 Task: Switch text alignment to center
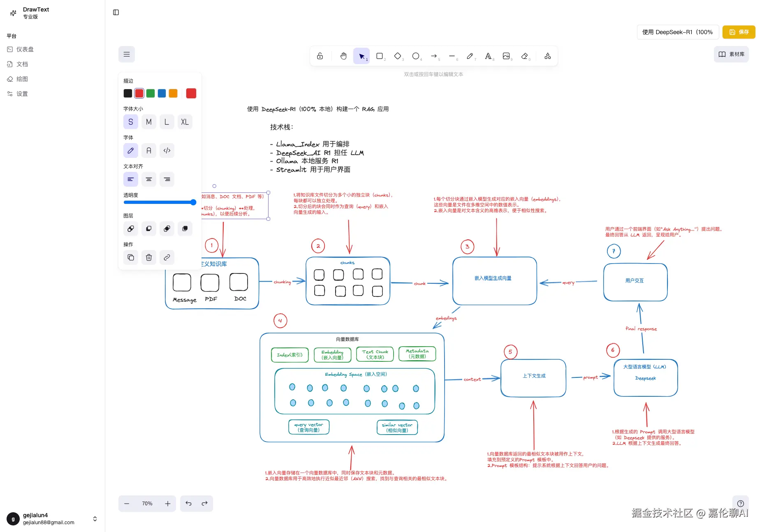(148, 179)
